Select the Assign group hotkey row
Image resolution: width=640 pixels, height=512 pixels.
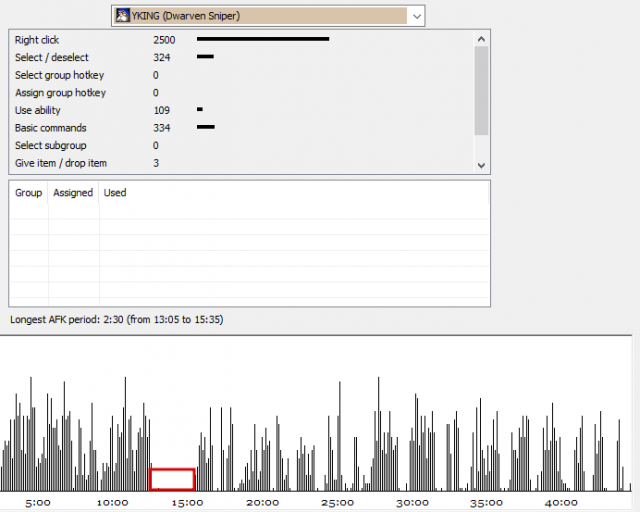242,92
